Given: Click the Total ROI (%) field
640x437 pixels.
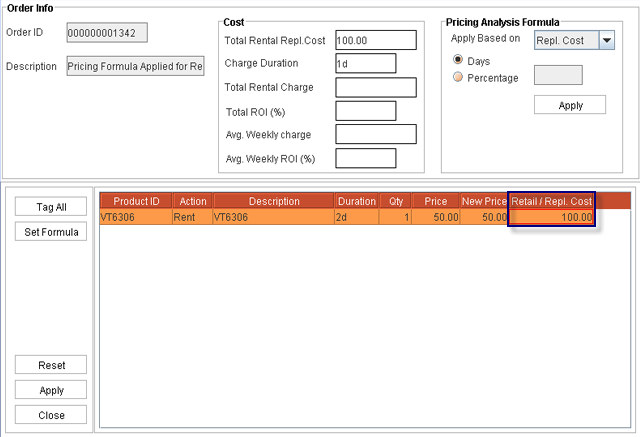Looking at the screenshot, I should [x=365, y=111].
